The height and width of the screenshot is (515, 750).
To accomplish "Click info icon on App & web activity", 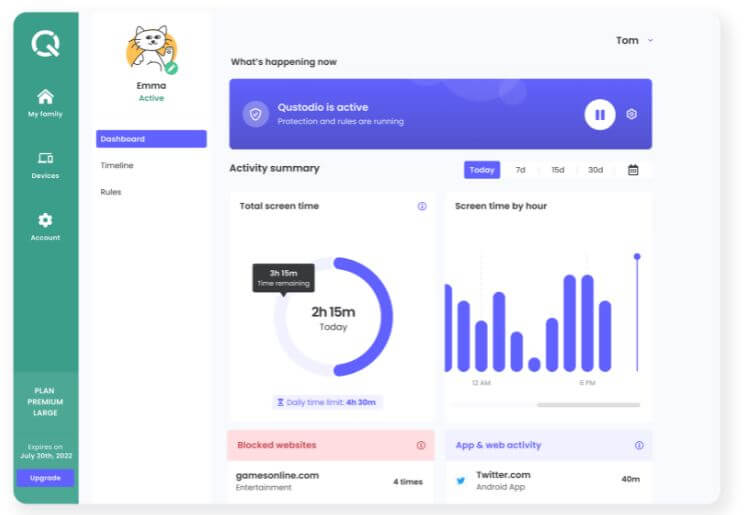I will tap(639, 445).
